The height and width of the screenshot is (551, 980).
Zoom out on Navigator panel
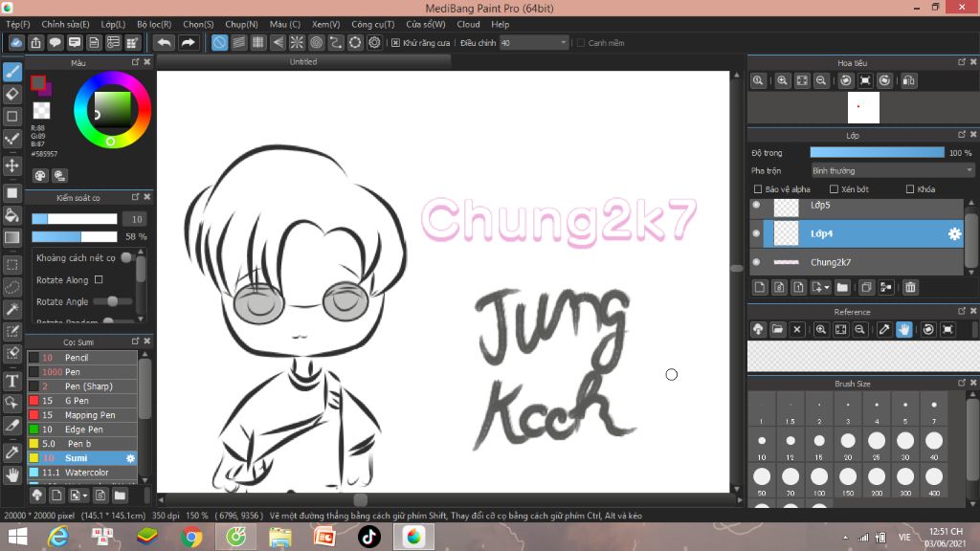coord(821,80)
